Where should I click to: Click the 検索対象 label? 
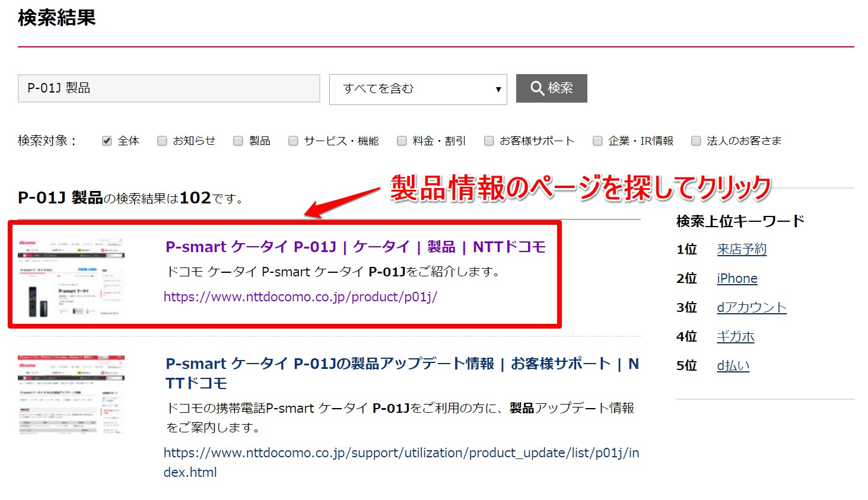tap(47, 141)
